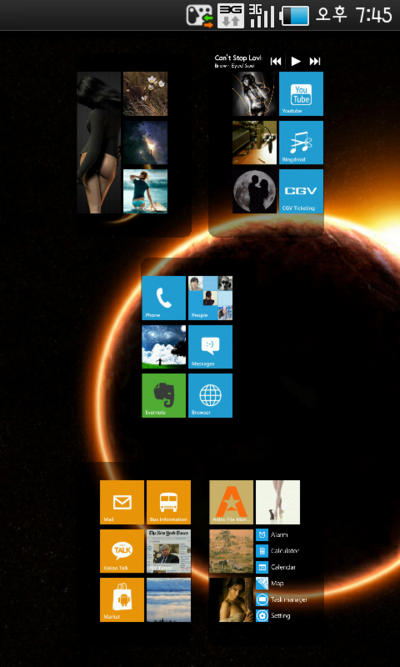Image resolution: width=400 pixels, height=667 pixels.
Task: Open the People contacts tile
Action: (x=210, y=298)
